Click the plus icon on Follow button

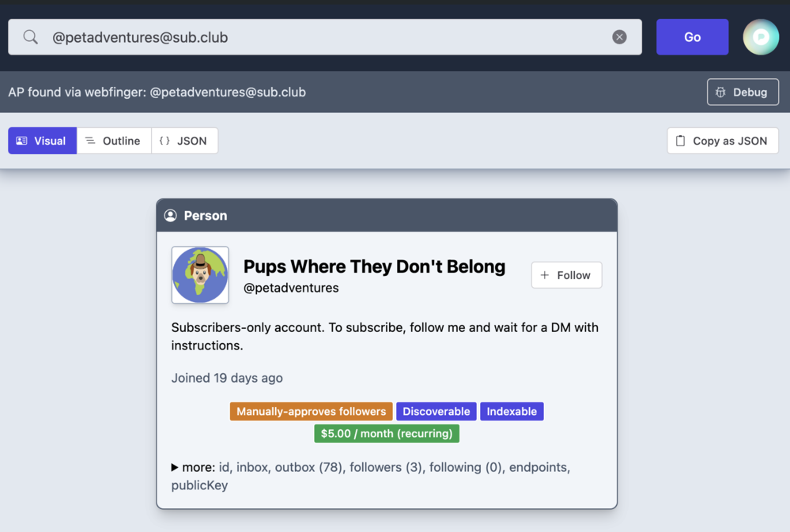point(545,275)
